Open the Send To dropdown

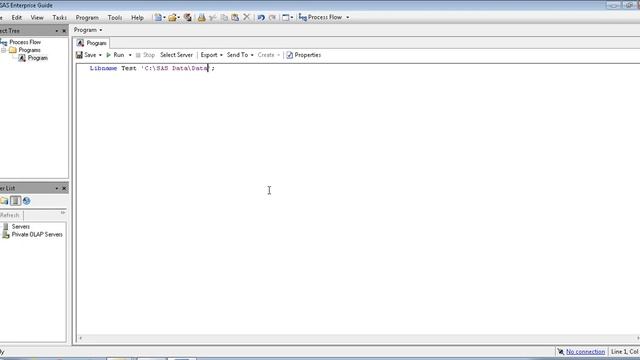[x=240, y=55]
